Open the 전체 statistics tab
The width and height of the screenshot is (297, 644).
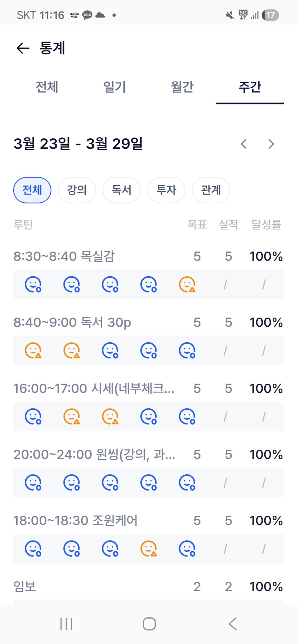47,87
